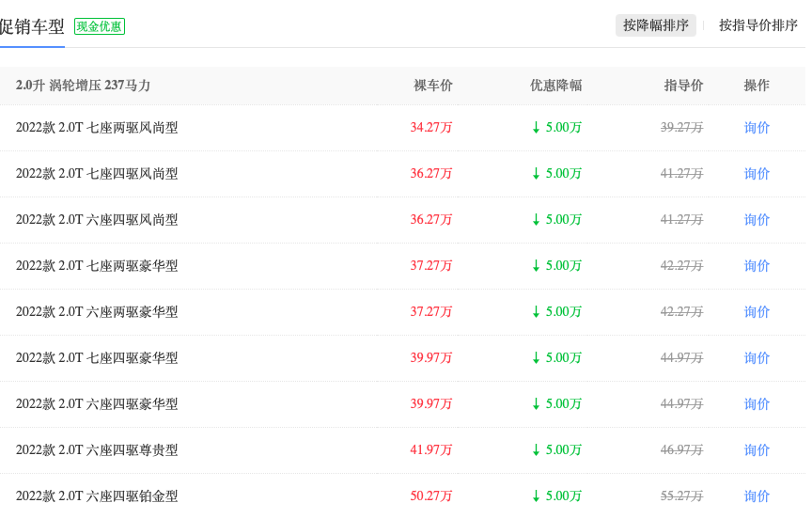Click 询价 for 七座两驱风尚型
This screenshot has width=812, height=519.
coord(757,128)
